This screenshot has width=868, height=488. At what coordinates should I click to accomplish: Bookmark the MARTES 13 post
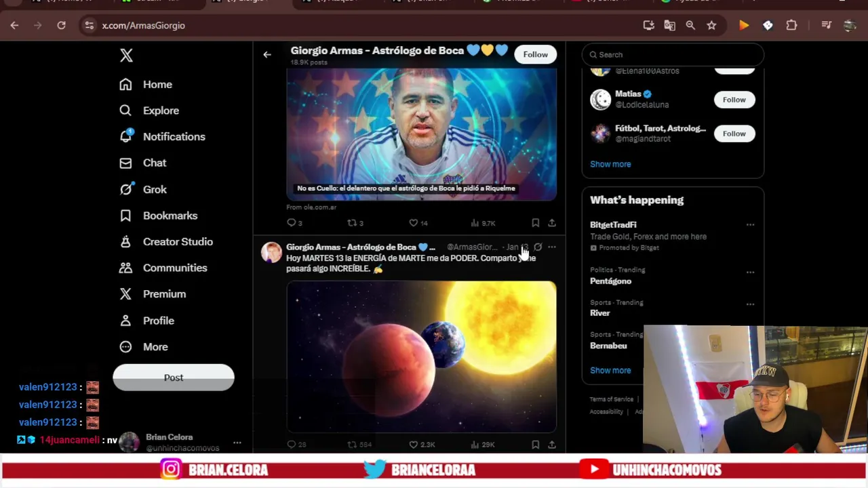[535, 445]
